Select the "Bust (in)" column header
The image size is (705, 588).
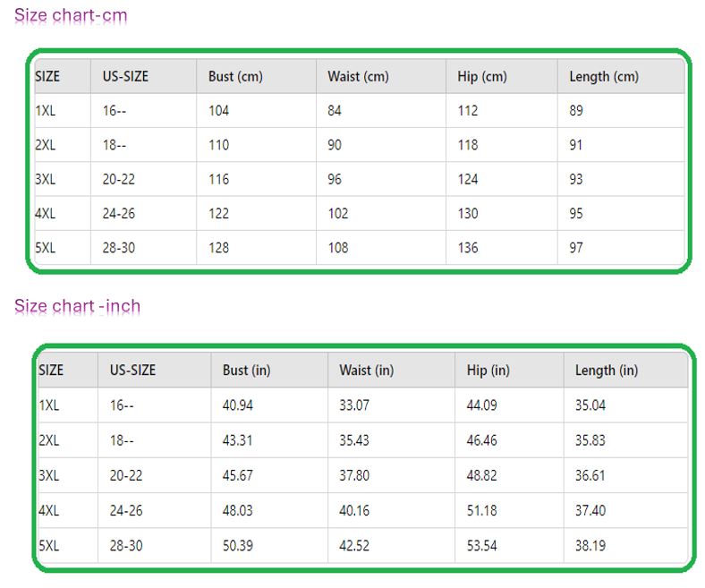click(246, 371)
